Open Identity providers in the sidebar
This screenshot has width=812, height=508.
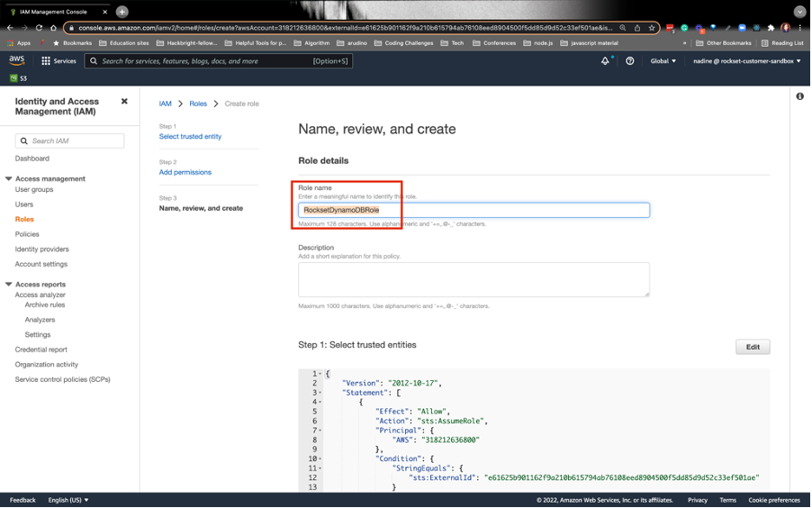[x=42, y=249]
